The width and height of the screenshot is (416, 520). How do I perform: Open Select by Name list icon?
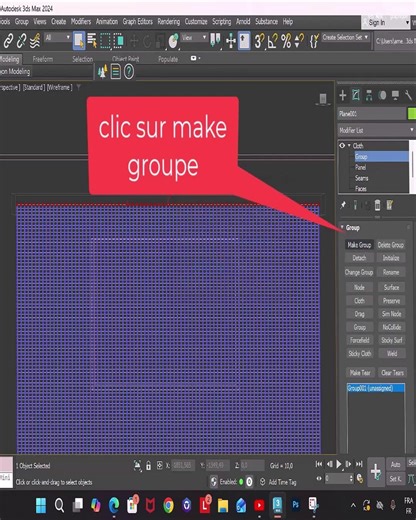tap(92, 41)
